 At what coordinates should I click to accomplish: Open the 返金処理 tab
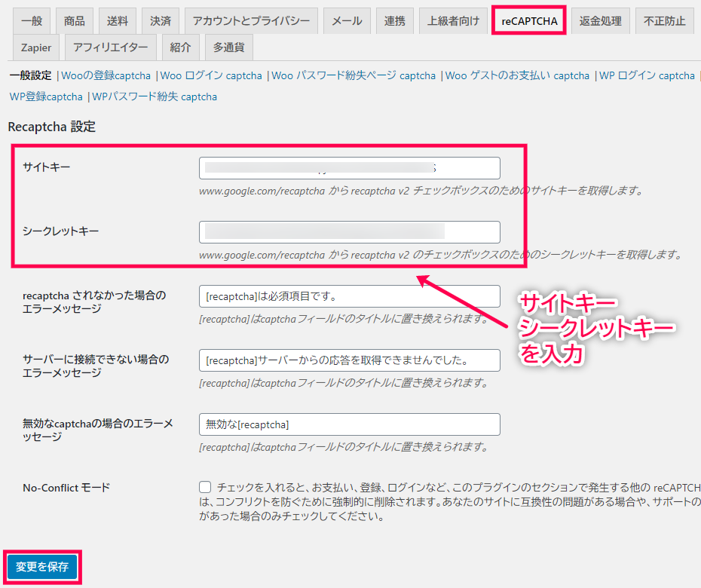click(600, 21)
